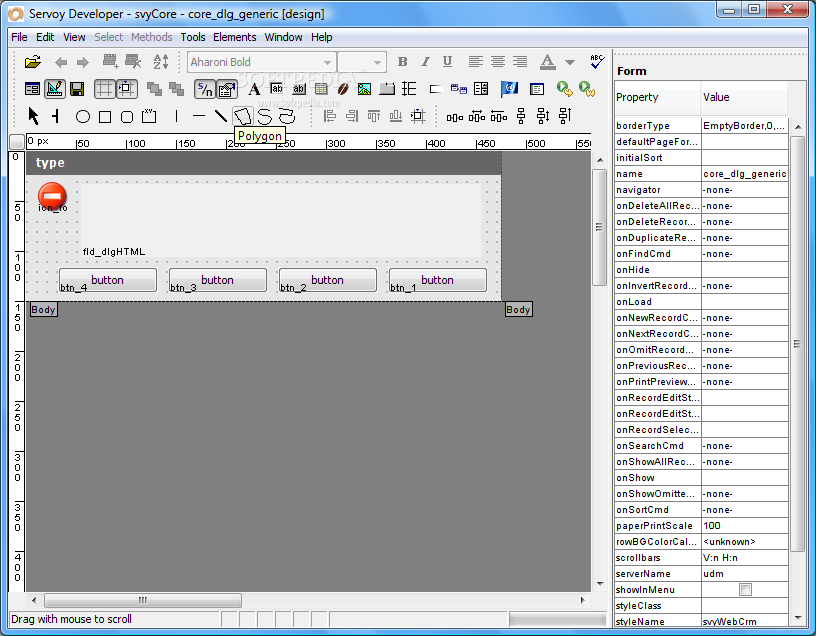Open the navigator property value dropdown
Screen dimensions: 816x636
point(744,190)
